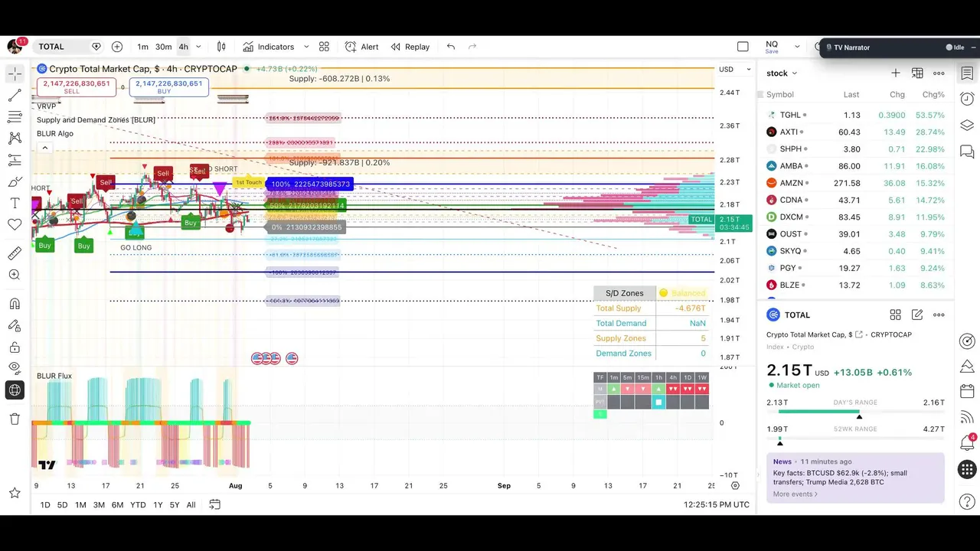Open the Indicators dialog

pyautogui.click(x=268, y=47)
